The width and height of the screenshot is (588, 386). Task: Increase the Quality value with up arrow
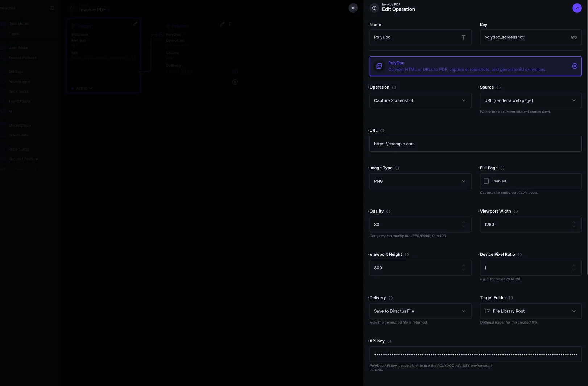pyautogui.click(x=463, y=222)
